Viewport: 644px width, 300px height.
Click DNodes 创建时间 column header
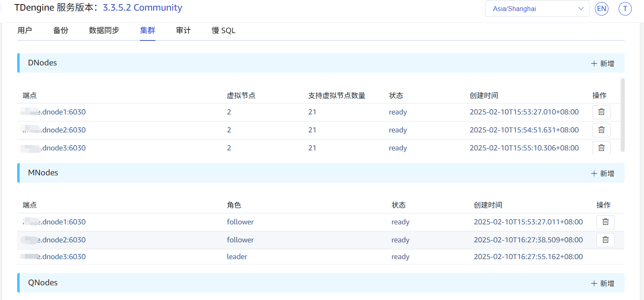pyautogui.click(x=484, y=96)
